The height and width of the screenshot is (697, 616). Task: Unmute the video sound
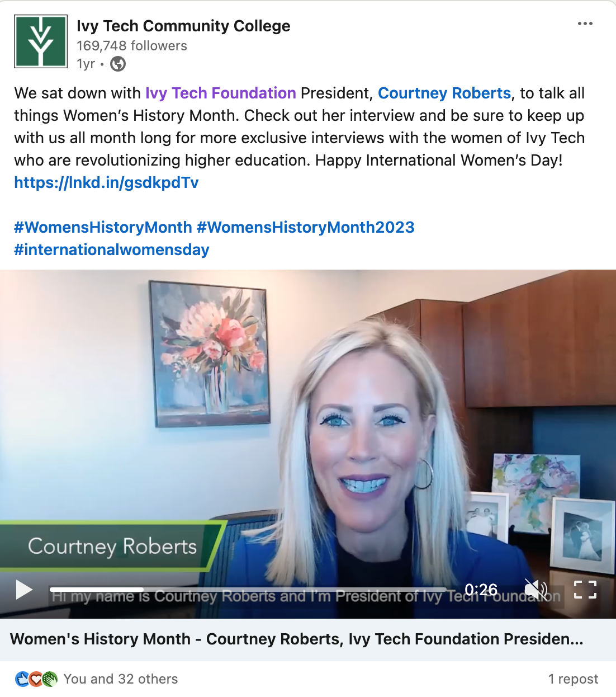(536, 590)
